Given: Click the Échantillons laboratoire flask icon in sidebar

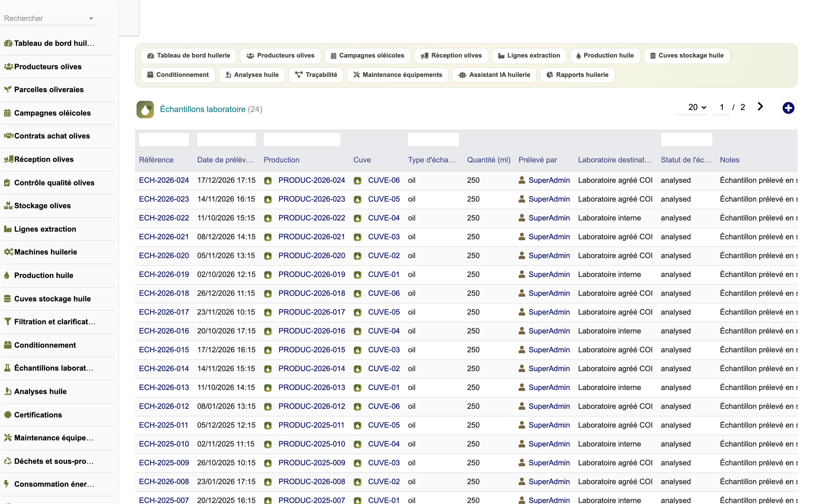Looking at the screenshot, I should [x=7, y=368].
